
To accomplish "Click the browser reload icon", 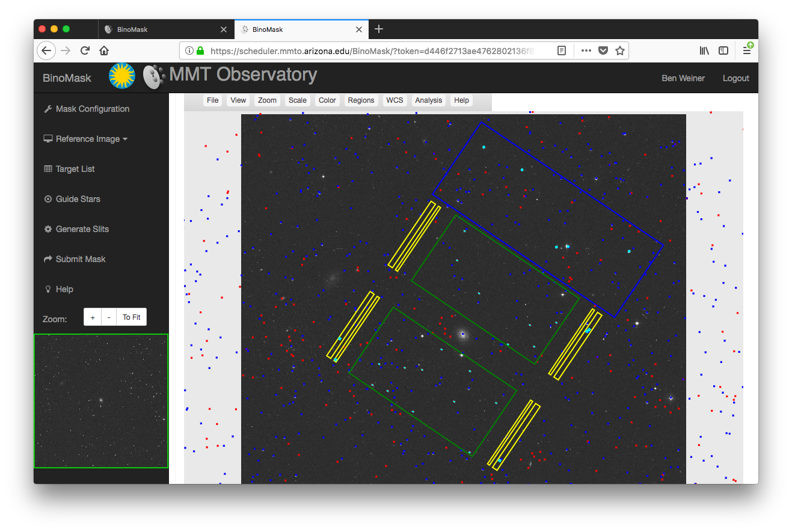I will pyautogui.click(x=85, y=50).
